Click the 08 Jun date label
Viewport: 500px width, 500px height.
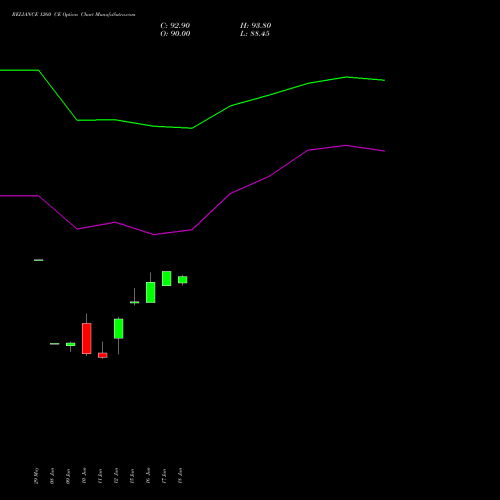[52, 476]
